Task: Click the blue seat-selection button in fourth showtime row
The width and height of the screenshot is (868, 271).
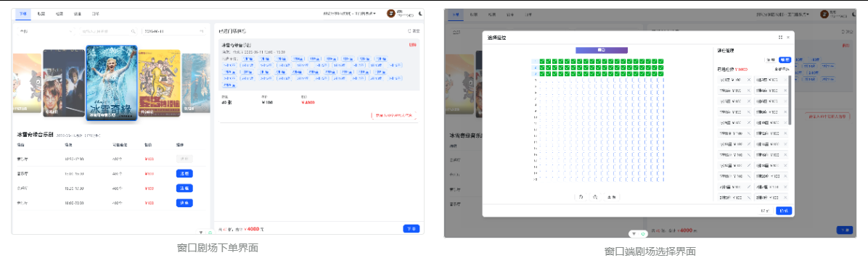Action: coord(184,203)
